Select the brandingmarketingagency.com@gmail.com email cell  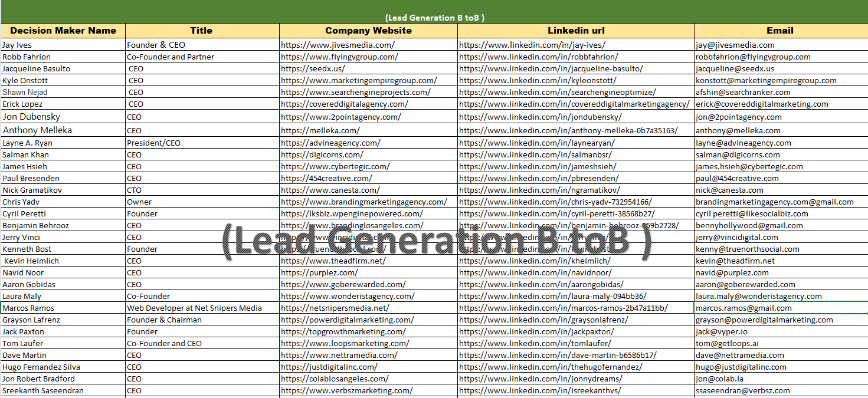pyautogui.click(x=781, y=202)
